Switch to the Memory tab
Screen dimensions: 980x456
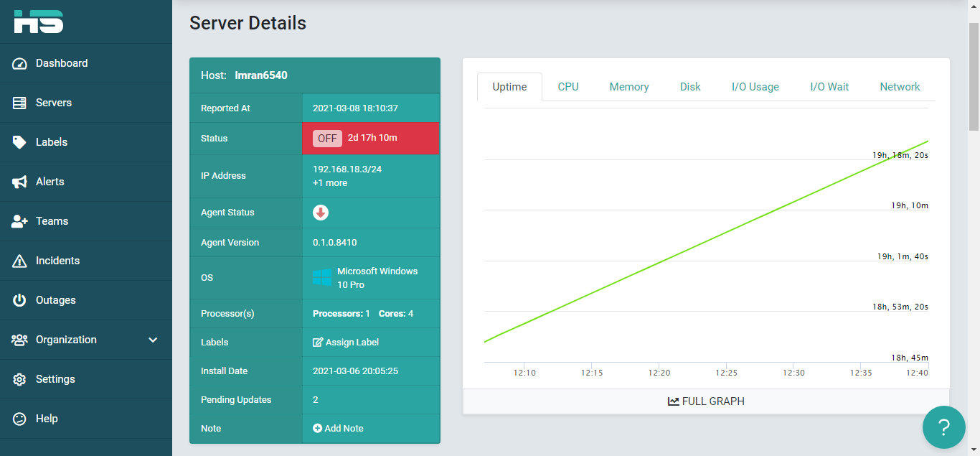pyautogui.click(x=629, y=87)
